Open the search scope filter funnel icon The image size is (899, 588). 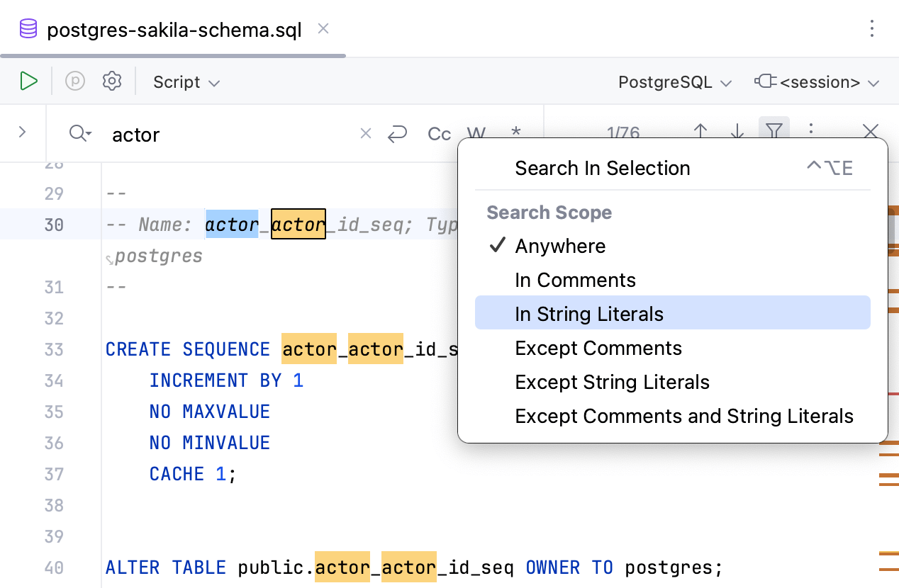pyautogui.click(x=774, y=132)
